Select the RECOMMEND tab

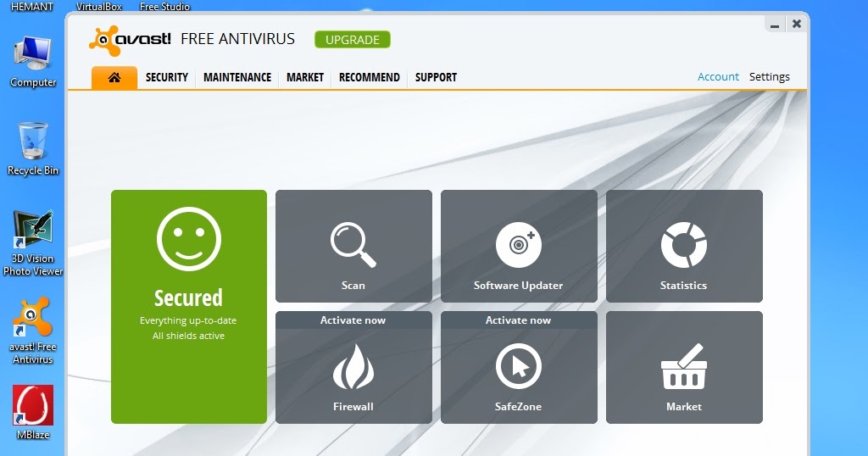pyautogui.click(x=370, y=77)
